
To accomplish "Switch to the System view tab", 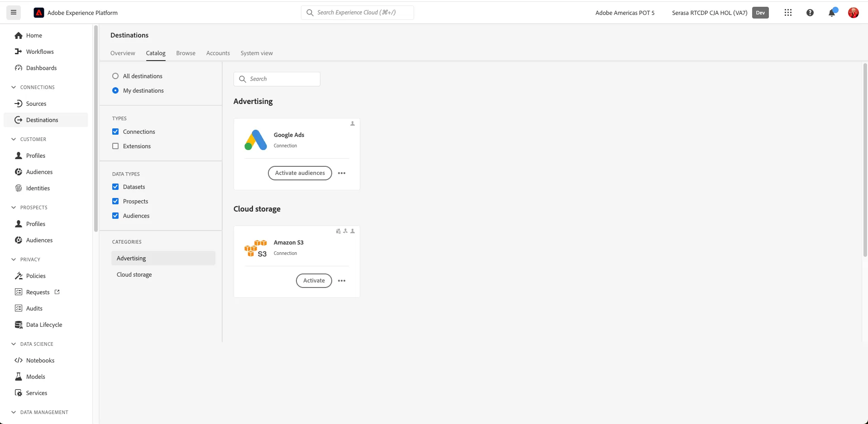I will (x=257, y=53).
